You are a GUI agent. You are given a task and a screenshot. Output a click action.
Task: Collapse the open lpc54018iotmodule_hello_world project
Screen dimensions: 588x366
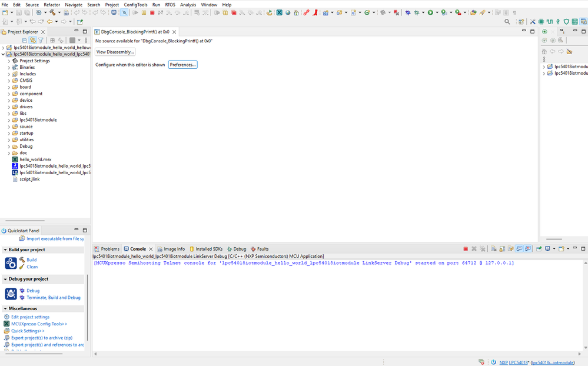(4, 54)
